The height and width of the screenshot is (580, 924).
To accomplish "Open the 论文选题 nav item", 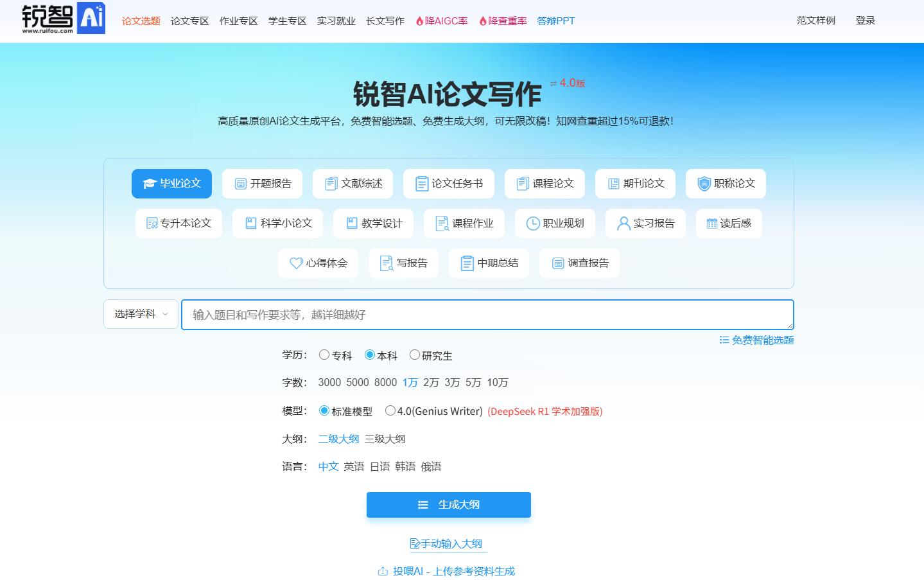I will coord(141,21).
